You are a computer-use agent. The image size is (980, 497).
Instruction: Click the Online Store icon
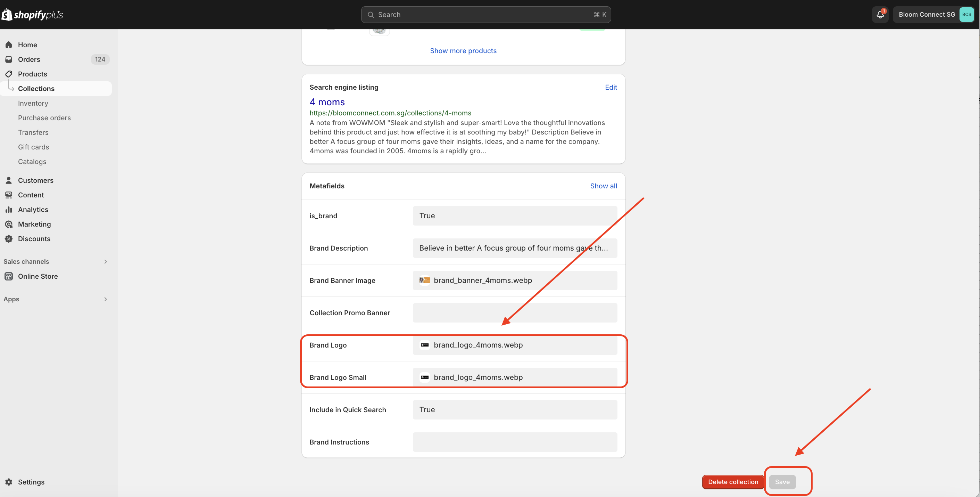pyautogui.click(x=9, y=276)
